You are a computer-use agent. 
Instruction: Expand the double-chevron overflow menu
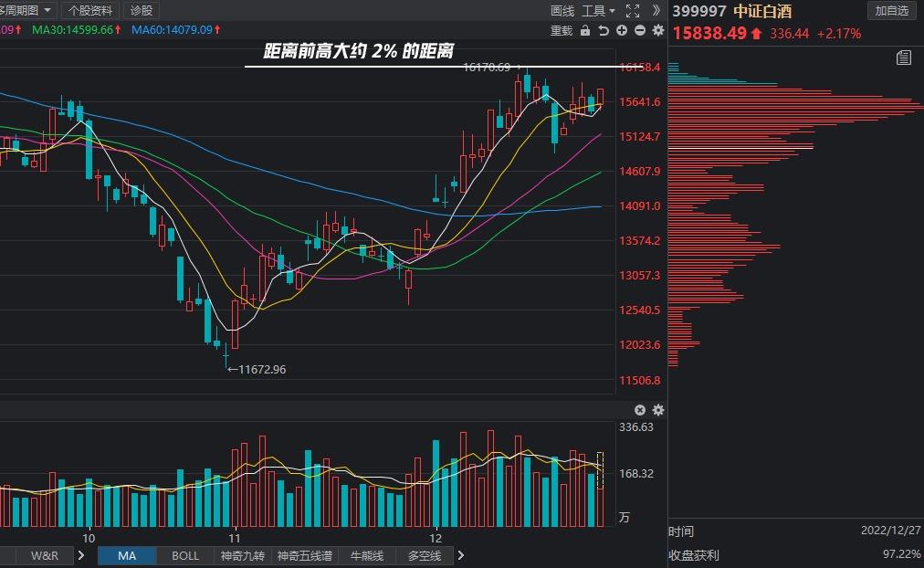click(x=656, y=11)
